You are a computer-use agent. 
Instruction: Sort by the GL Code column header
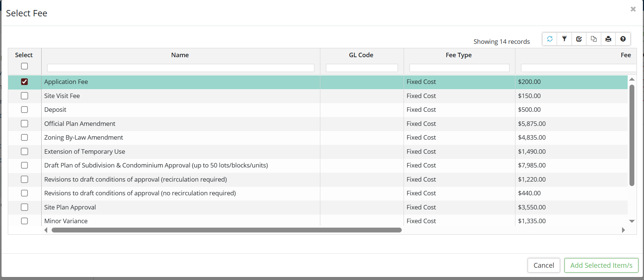tap(361, 55)
